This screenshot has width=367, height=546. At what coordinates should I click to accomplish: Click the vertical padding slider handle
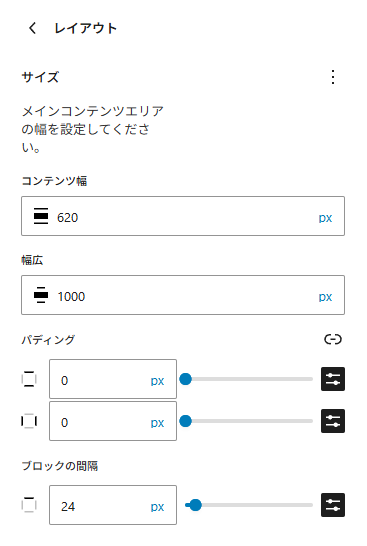[x=186, y=379]
